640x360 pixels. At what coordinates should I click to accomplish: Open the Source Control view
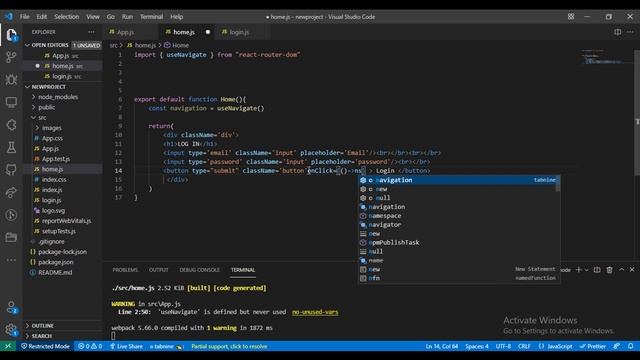[11, 57]
